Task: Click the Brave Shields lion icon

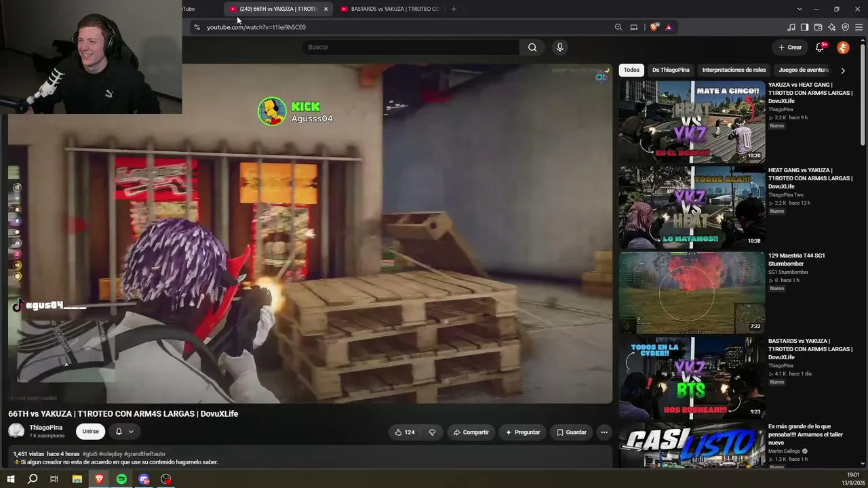Action: 654,27
